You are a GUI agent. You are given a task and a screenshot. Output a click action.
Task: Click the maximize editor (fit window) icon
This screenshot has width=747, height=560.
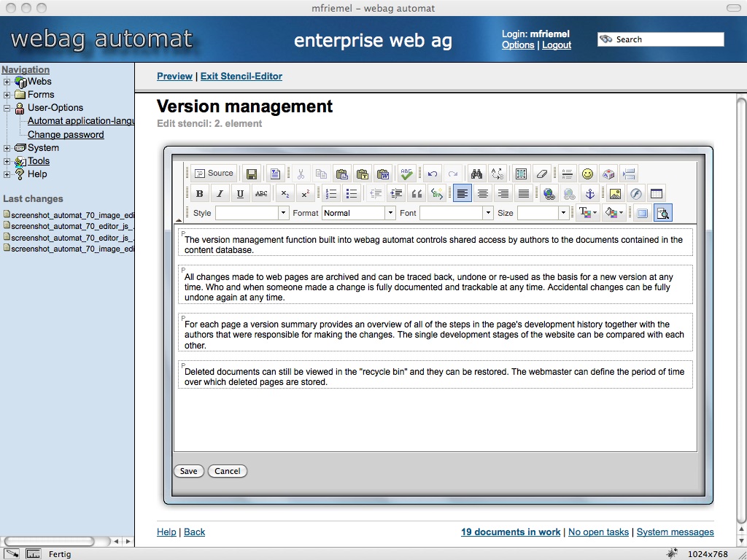642,213
